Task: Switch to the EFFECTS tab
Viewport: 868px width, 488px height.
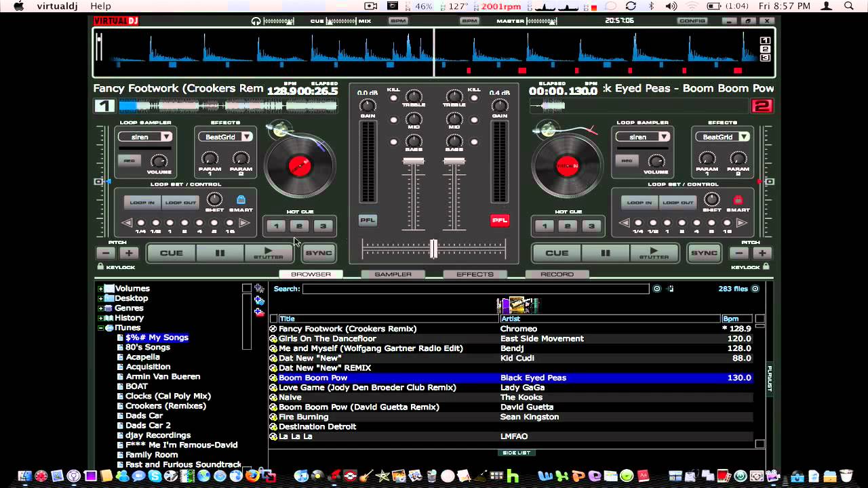Action: [x=475, y=274]
